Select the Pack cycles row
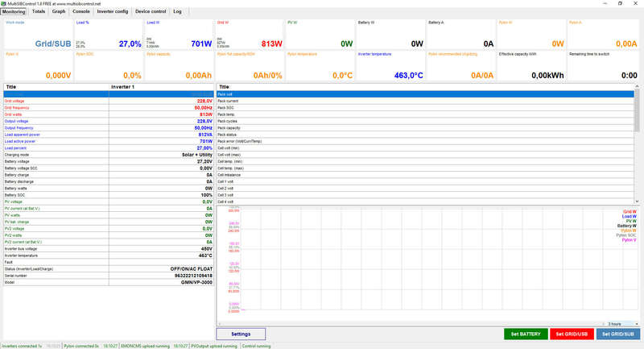The image size is (644, 349). click(x=425, y=121)
